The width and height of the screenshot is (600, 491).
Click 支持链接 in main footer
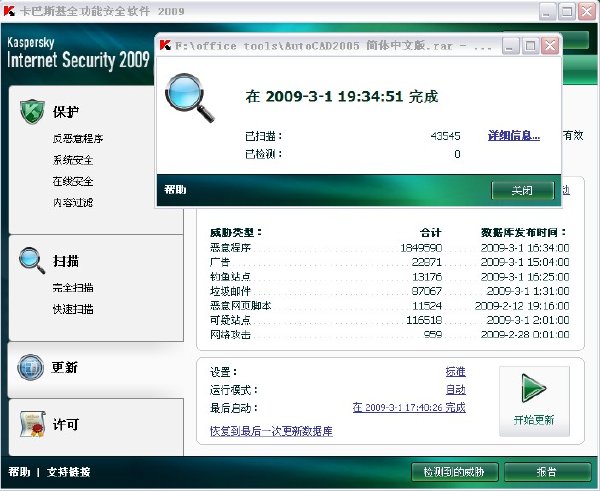pos(68,472)
